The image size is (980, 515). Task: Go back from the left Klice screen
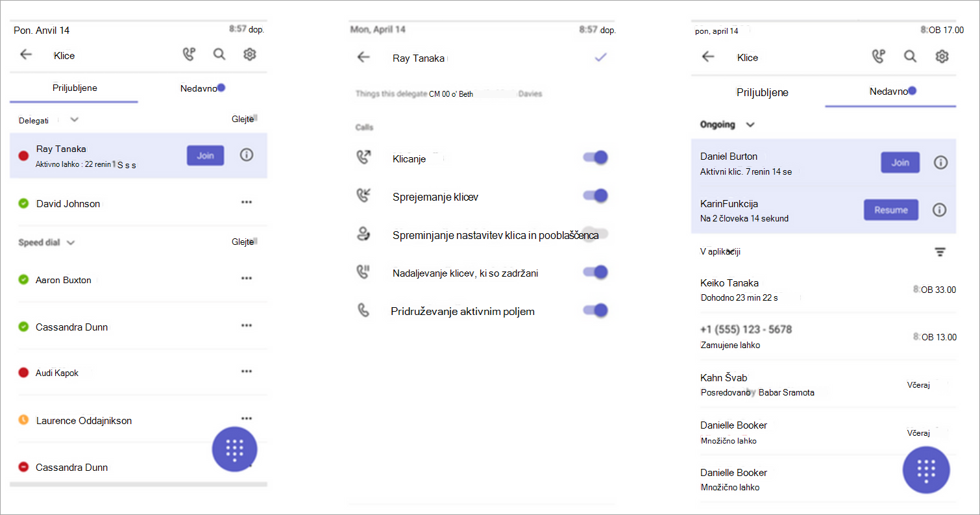pyautogui.click(x=26, y=55)
